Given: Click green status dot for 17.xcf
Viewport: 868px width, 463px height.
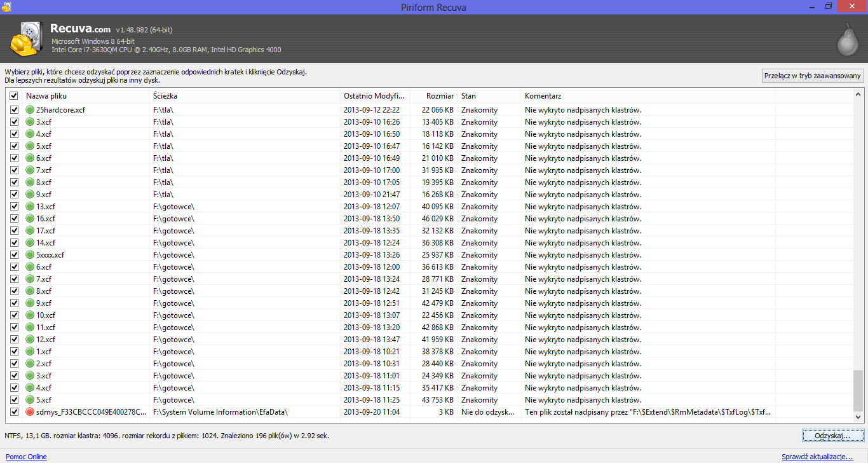Looking at the screenshot, I should click(30, 231).
